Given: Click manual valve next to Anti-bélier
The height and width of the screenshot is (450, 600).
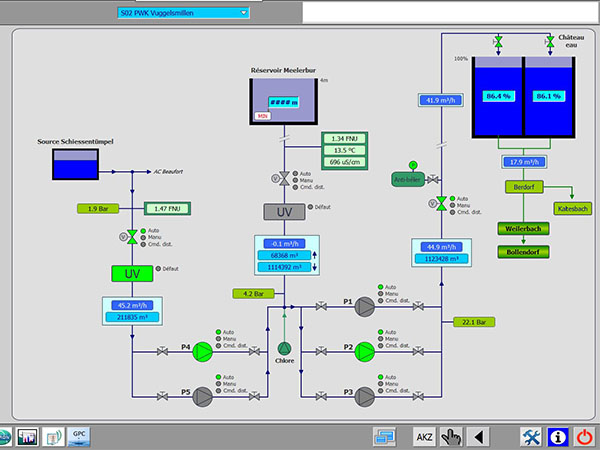Looking at the screenshot, I should 433,179.
